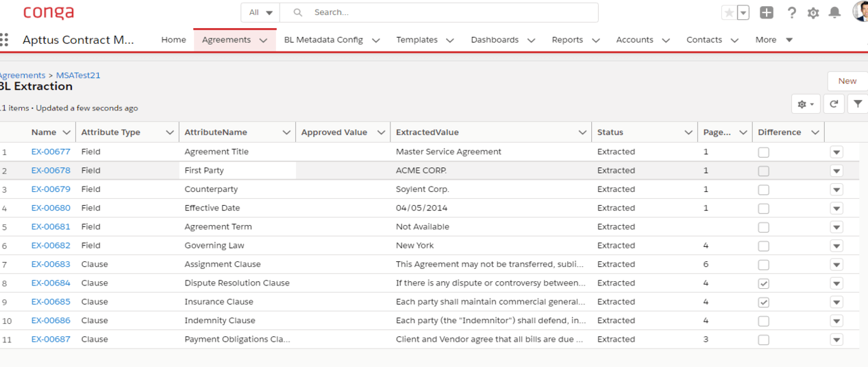Image resolution: width=868 pixels, height=367 pixels.
Task: Open the global actions plus icon
Action: 767,12
